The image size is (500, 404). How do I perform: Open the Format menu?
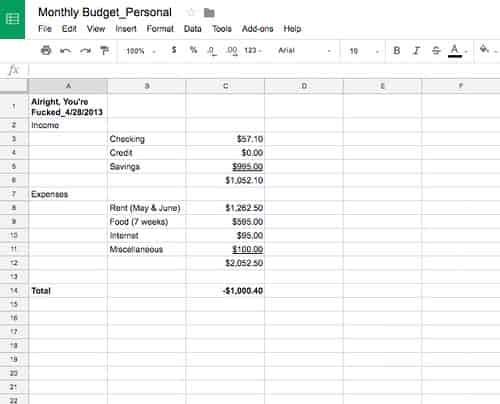point(160,29)
